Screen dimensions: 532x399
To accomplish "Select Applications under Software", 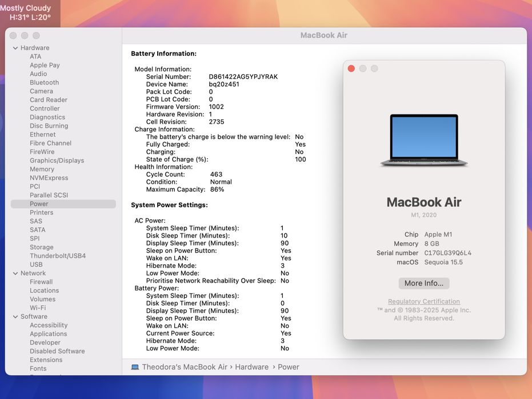I will pyautogui.click(x=48, y=334).
